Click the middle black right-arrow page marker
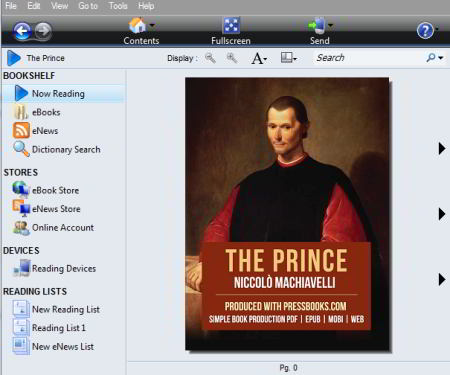 point(442,214)
